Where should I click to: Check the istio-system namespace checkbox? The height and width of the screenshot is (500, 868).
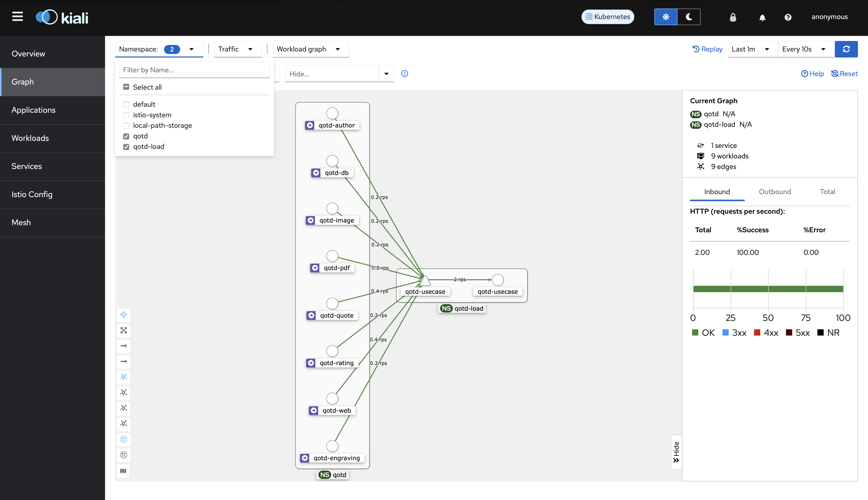pos(126,115)
